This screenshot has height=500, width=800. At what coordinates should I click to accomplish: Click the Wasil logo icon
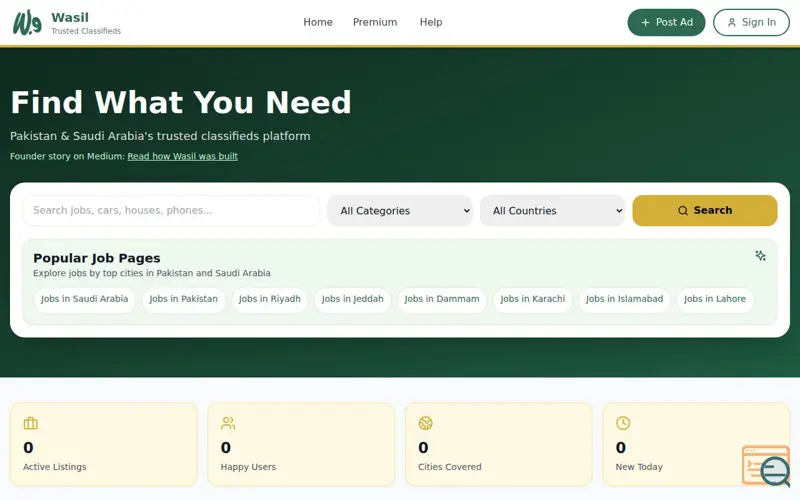[x=27, y=22]
